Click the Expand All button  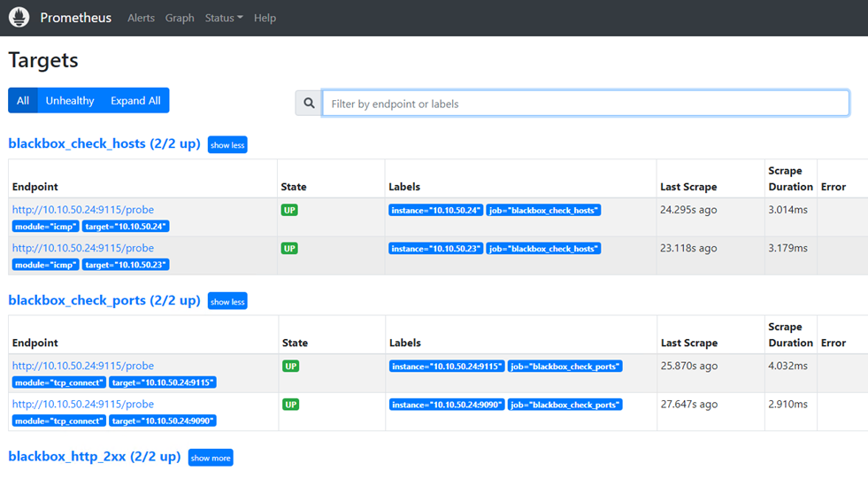tap(135, 100)
